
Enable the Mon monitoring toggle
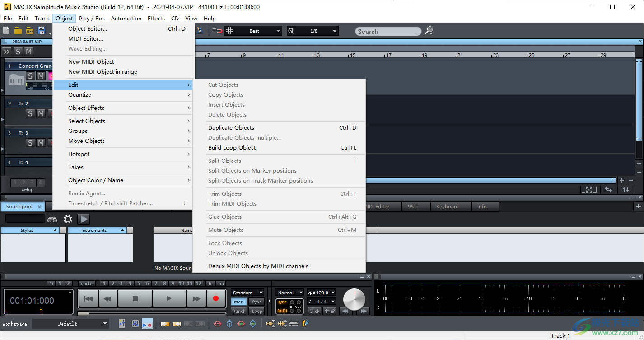tap(238, 302)
